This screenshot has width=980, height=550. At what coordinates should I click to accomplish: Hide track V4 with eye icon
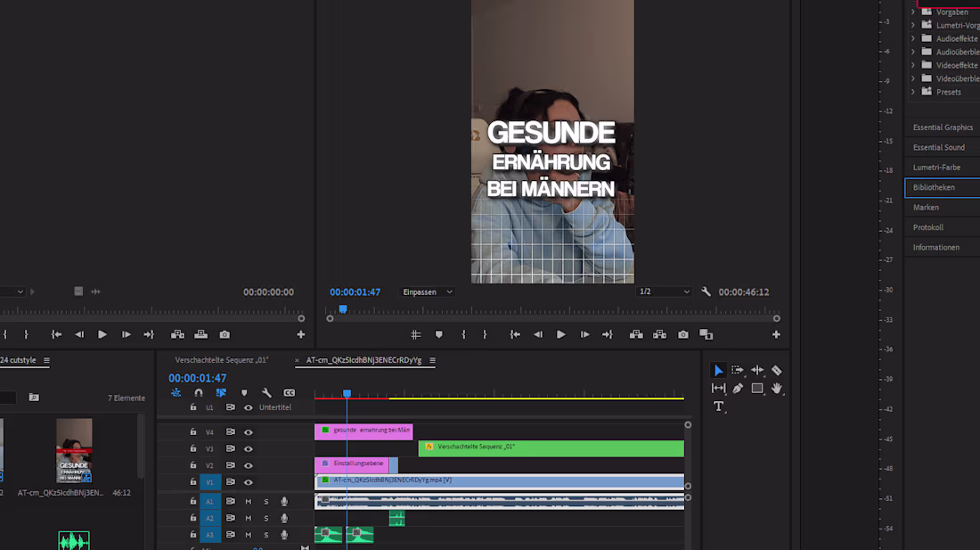coord(249,432)
